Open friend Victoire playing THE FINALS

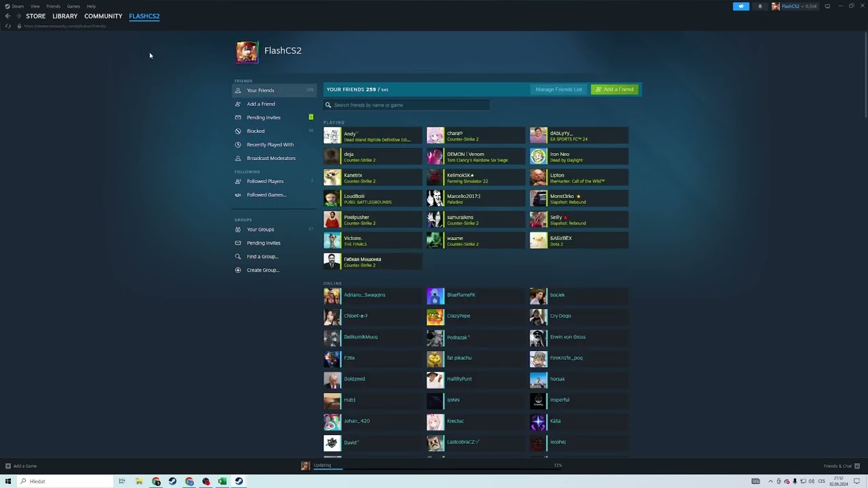(372, 241)
